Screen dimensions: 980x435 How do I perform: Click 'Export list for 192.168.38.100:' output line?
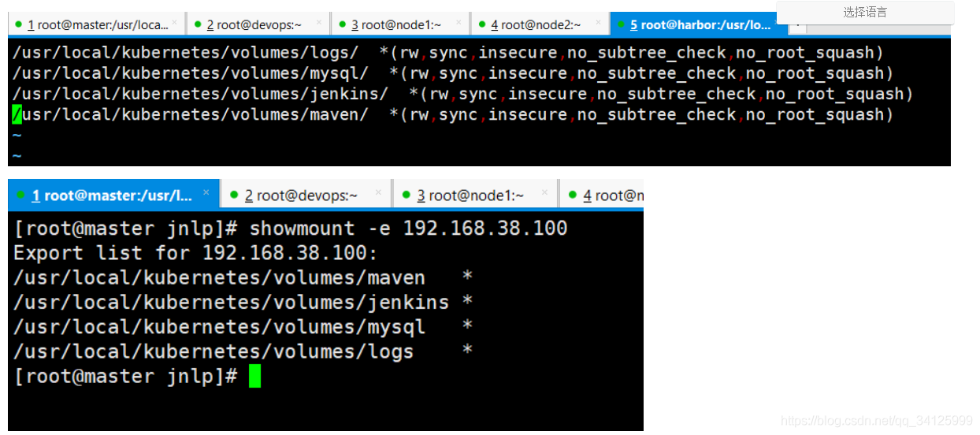coord(196,253)
